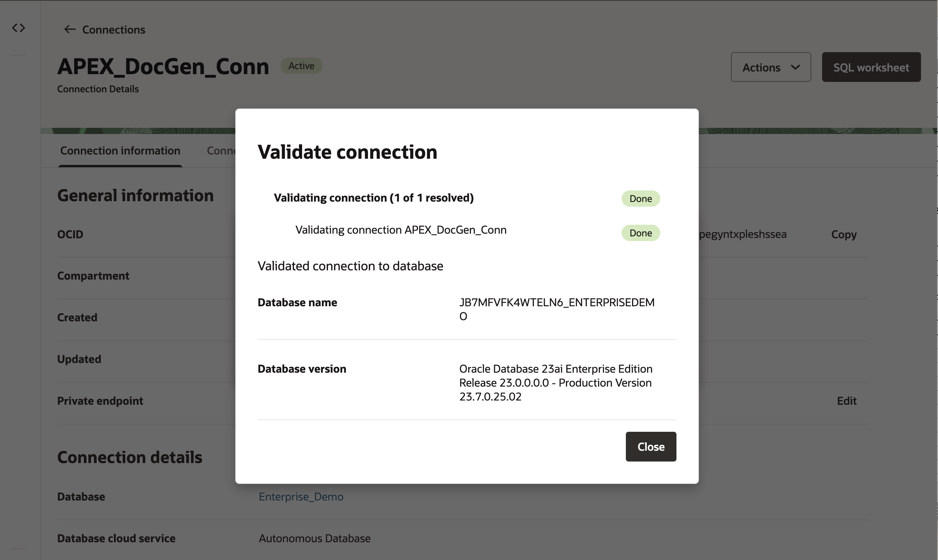Click Done badge for 1 of 1 resolved
938x560 pixels.
click(x=640, y=199)
